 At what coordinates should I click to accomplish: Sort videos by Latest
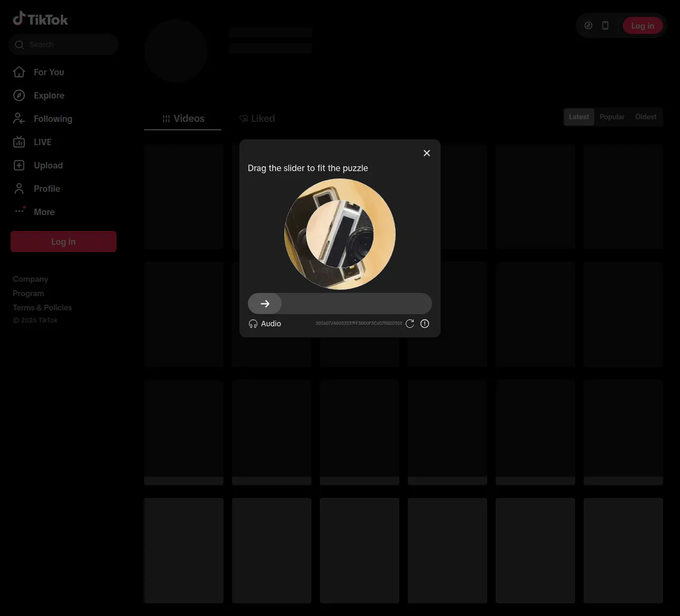tap(579, 117)
